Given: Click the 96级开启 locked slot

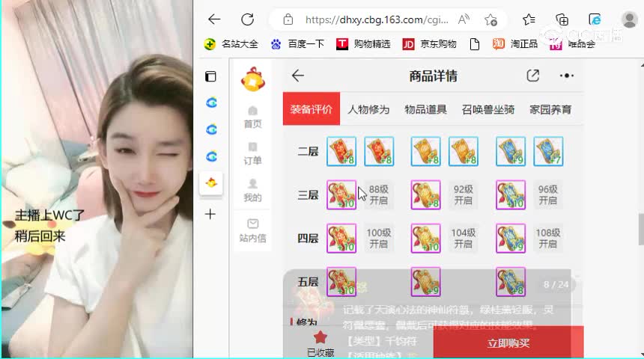Looking at the screenshot, I should [548, 195].
